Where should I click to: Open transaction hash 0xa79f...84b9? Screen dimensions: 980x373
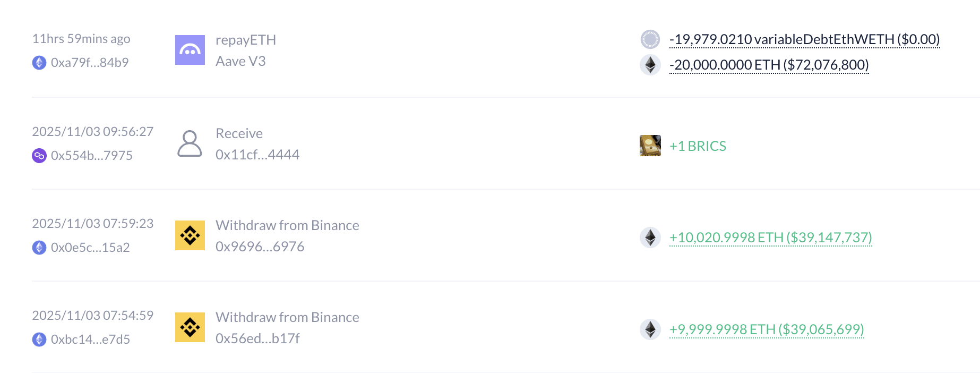(x=90, y=63)
